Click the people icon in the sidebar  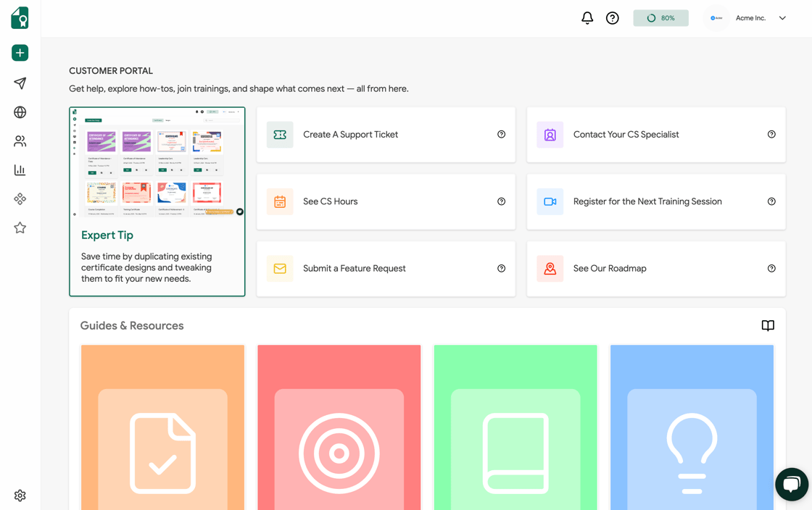click(20, 141)
